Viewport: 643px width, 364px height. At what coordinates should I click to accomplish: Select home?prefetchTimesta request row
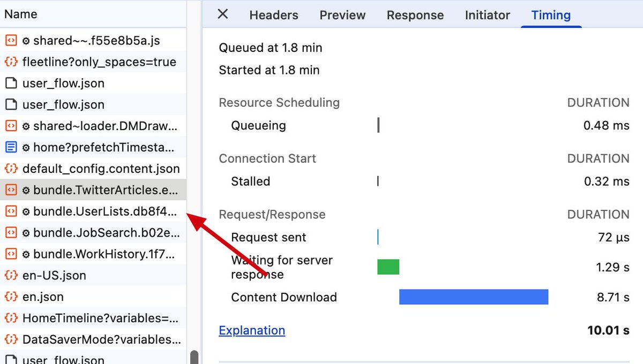coord(93,147)
